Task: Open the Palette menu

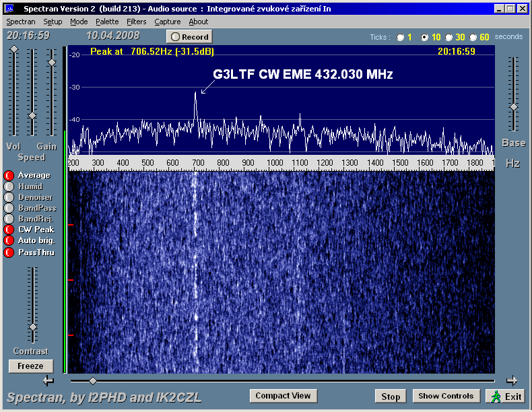Action: click(x=107, y=22)
